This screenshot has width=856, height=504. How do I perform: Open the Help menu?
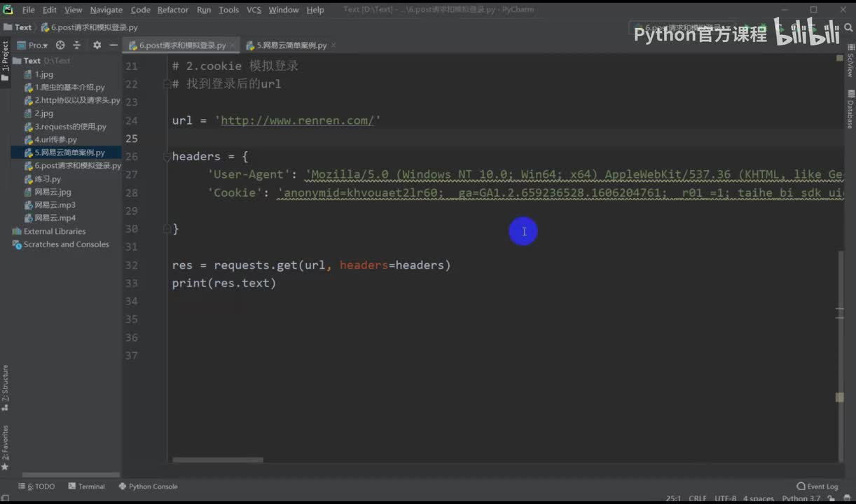click(x=315, y=10)
